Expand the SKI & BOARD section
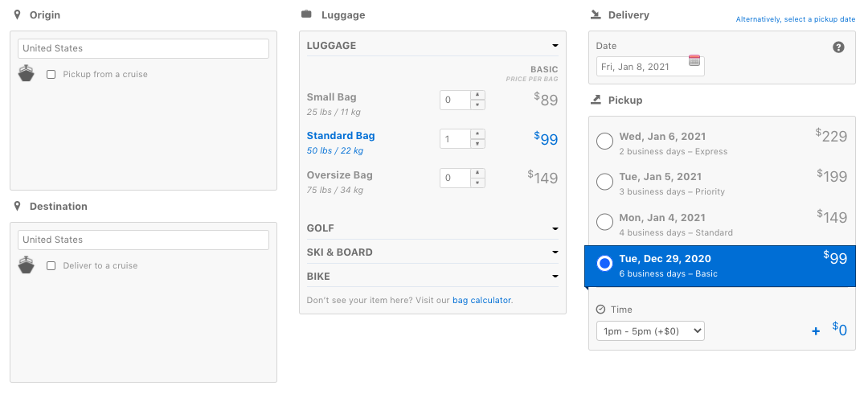This screenshot has height=398, width=868. 432,252
